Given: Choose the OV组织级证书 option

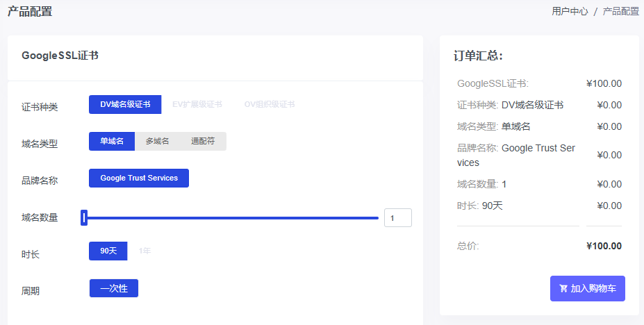Looking at the screenshot, I should pos(270,104).
